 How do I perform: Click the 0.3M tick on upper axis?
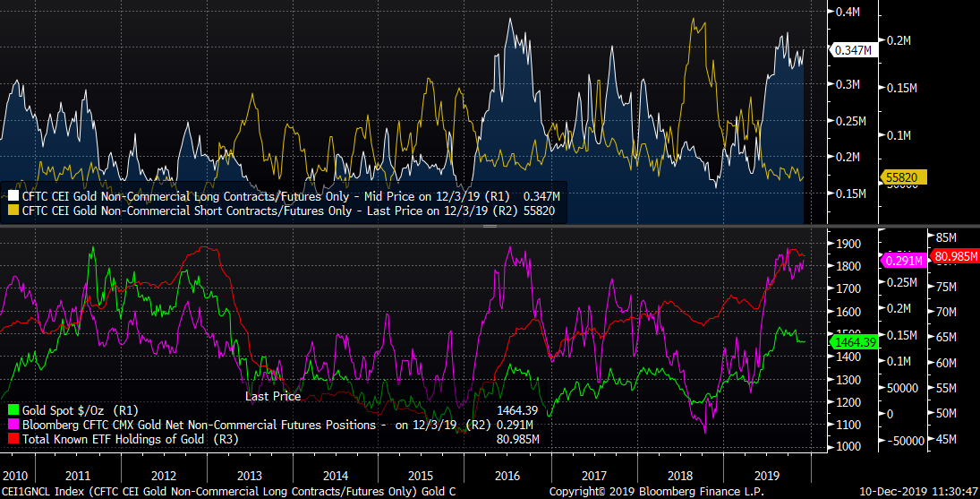point(848,84)
